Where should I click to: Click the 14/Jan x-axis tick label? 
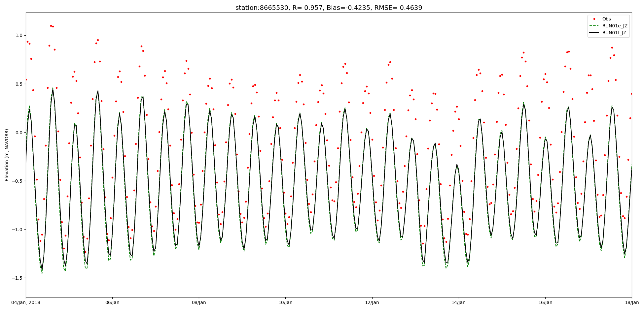(458, 302)
